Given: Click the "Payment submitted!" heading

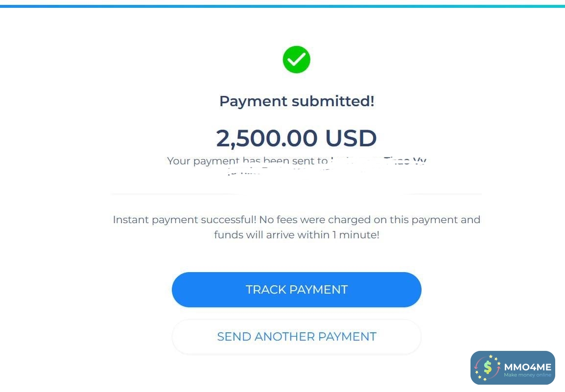Looking at the screenshot, I should click(x=296, y=101).
